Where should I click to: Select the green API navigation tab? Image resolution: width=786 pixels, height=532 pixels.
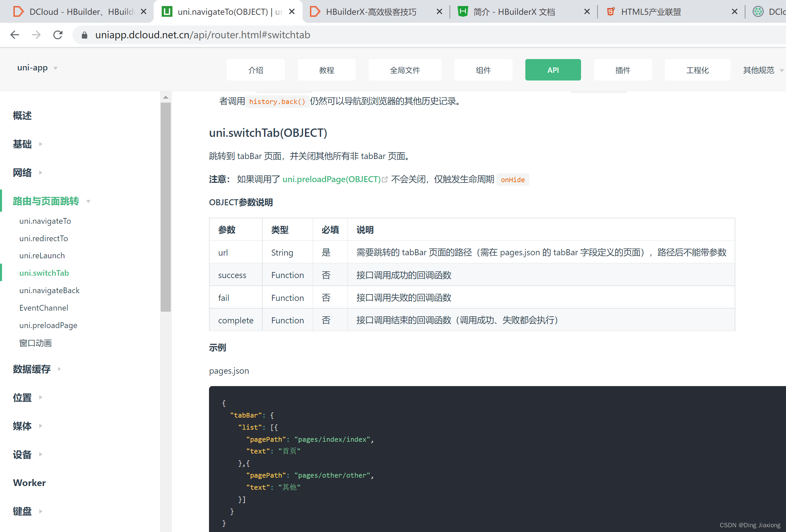[553, 70]
